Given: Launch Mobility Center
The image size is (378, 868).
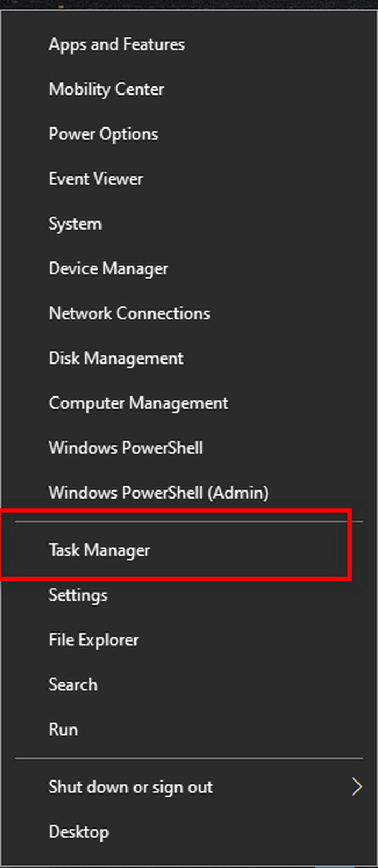Looking at the screenshot, I should point(106,89).
